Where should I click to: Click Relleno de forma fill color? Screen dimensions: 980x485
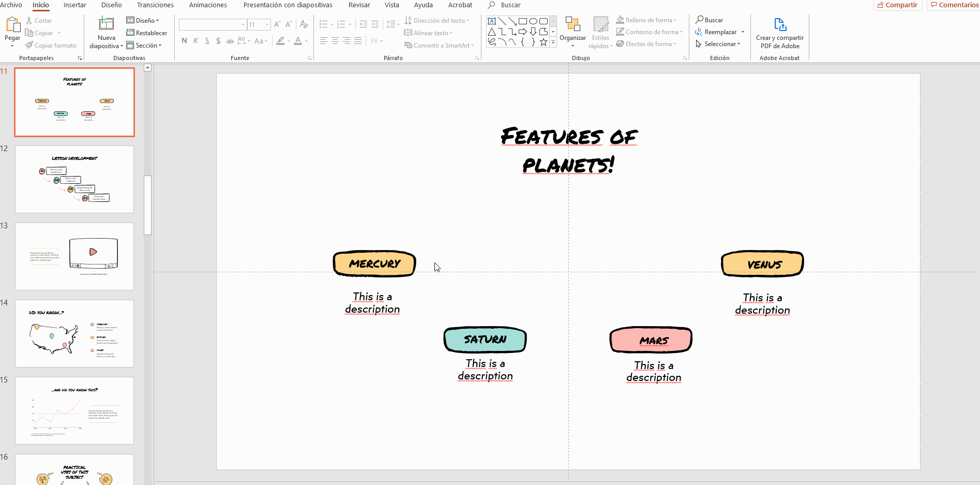646,20
